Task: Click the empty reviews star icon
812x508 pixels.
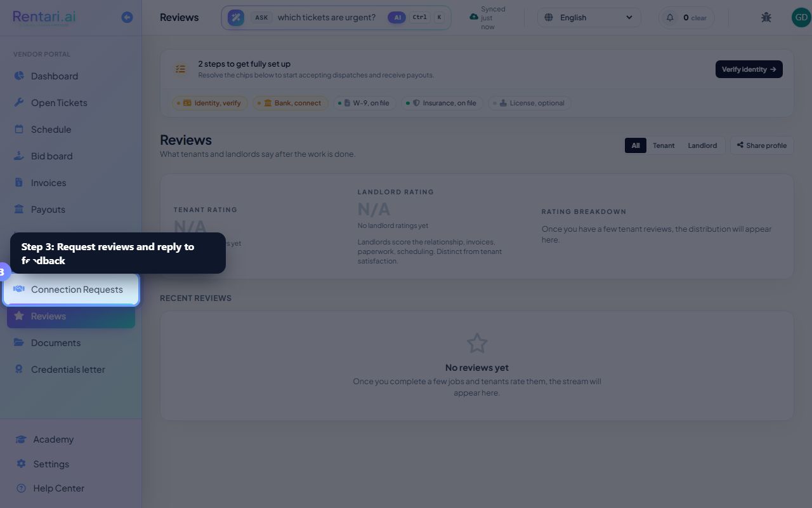Action: (x=477, y=344)
